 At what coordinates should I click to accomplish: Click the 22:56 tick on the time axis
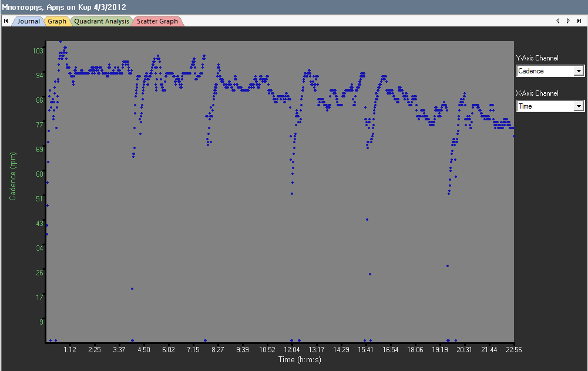pyautogui.click(x=513, y=350)
